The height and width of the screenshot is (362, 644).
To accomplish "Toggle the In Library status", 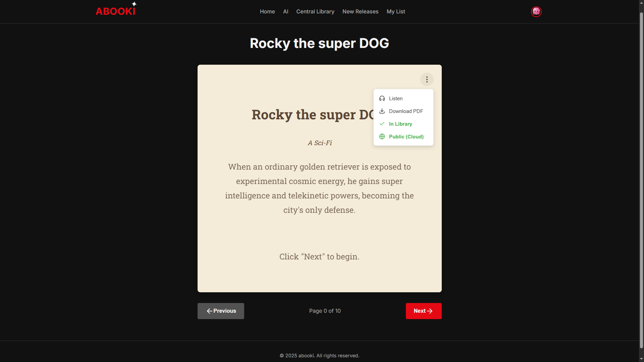I will click(x=400, y=124).
